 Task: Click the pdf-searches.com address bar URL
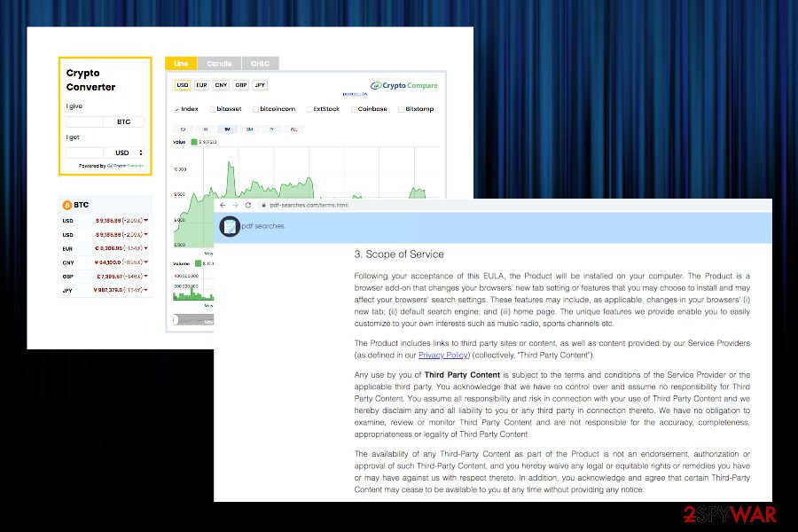coord(309,205)
